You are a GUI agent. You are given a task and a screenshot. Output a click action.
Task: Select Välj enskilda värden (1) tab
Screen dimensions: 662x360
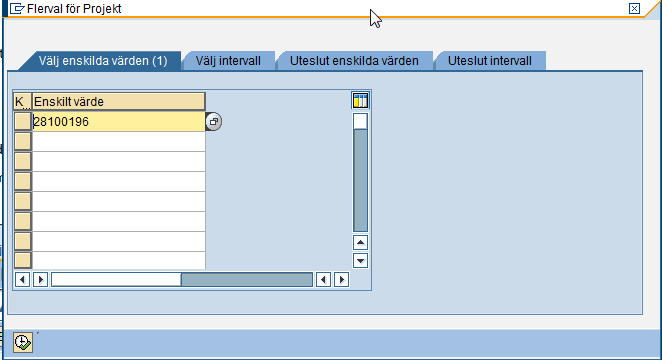click(103, 61)
